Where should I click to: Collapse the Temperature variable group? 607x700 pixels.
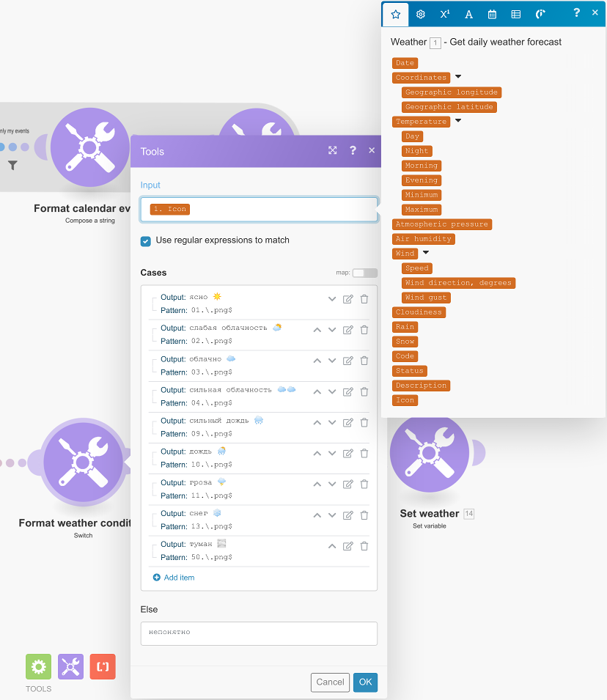[x=458, y=120]
